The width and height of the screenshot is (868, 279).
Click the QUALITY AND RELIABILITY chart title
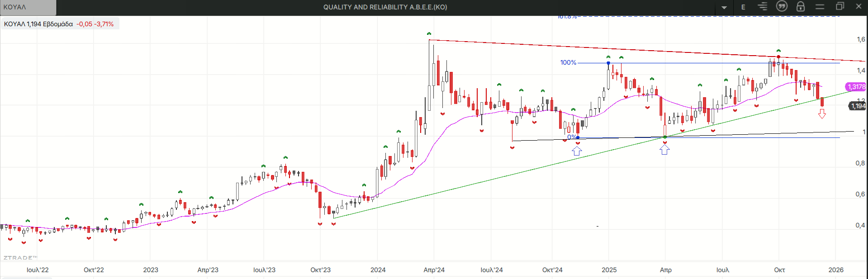385,7
